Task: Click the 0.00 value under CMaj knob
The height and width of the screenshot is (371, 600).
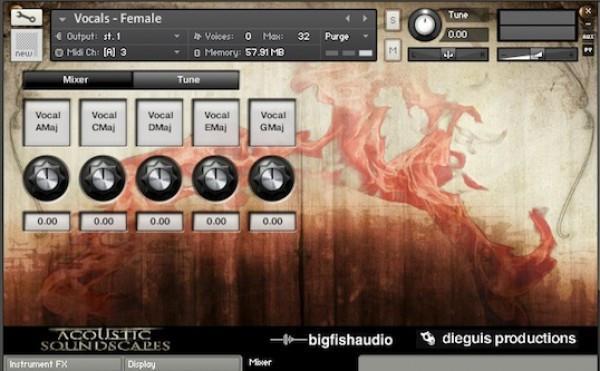Action: point(103,221)
